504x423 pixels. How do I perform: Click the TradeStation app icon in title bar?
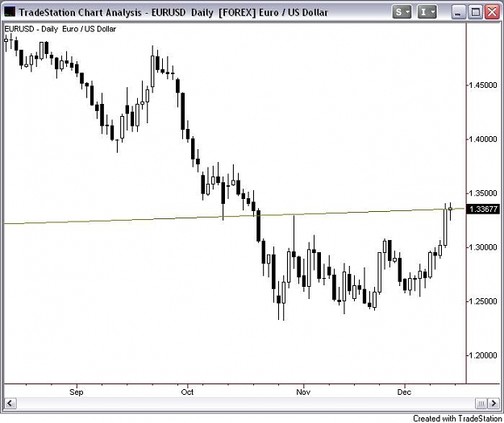(x=10, y=12)
